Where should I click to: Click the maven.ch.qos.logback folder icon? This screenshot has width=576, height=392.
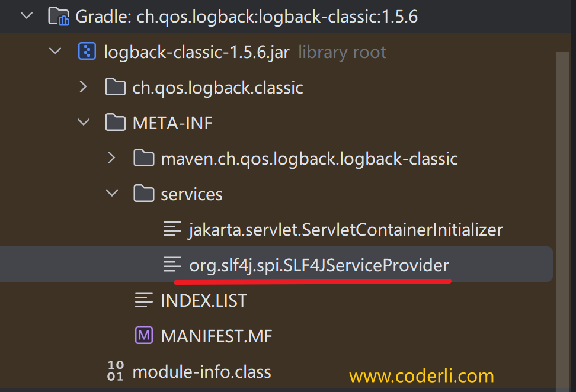[144, 159]
